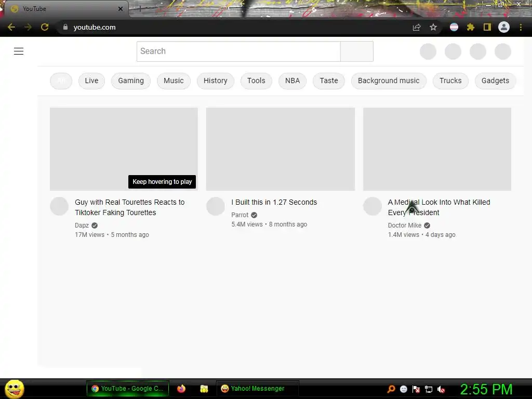Open title 'Guy with Real Tourettes Reacts'
The width and height of the screenshot is (532, 399).
[x=129, y=207]
